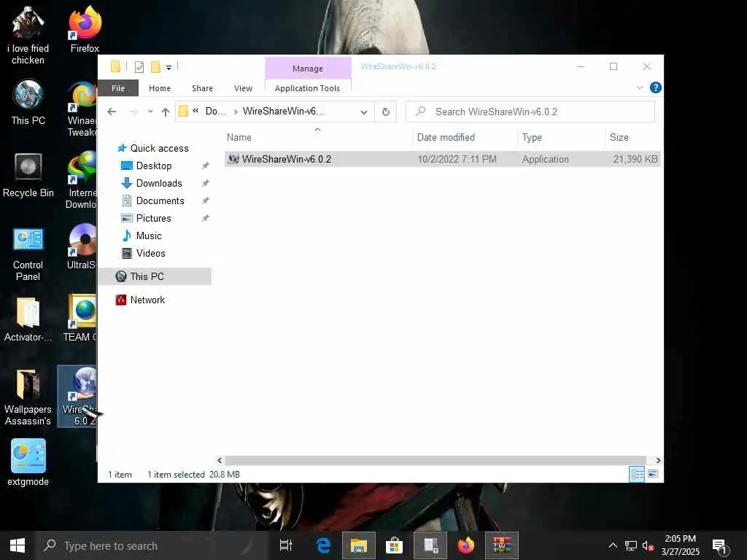Sort by the Name column header
The image size is (747, 560).
click(x=318, y=137)
